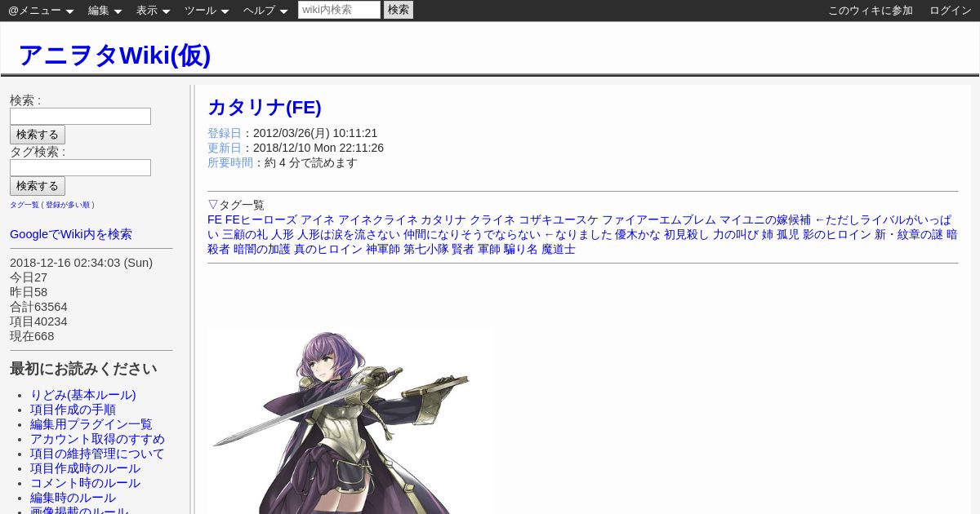Click the ログイン link
980x514 pixels.
point(951,11)
